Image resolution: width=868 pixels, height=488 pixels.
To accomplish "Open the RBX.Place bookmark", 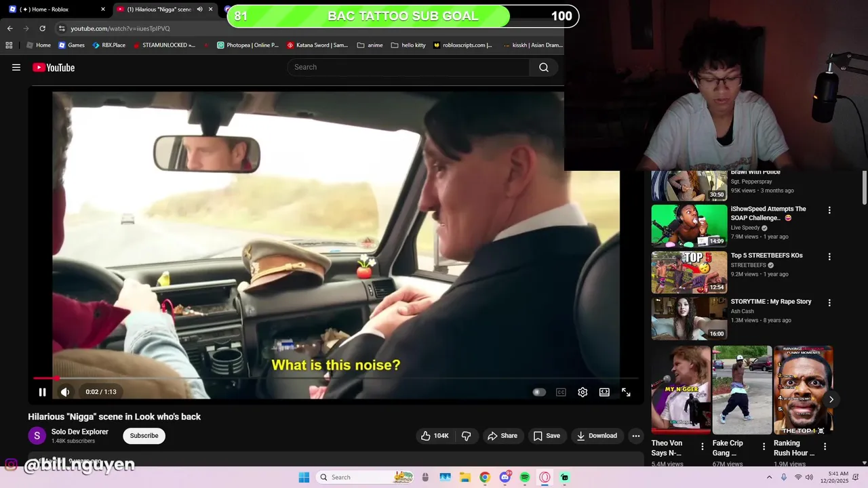I will pos(108,45).
